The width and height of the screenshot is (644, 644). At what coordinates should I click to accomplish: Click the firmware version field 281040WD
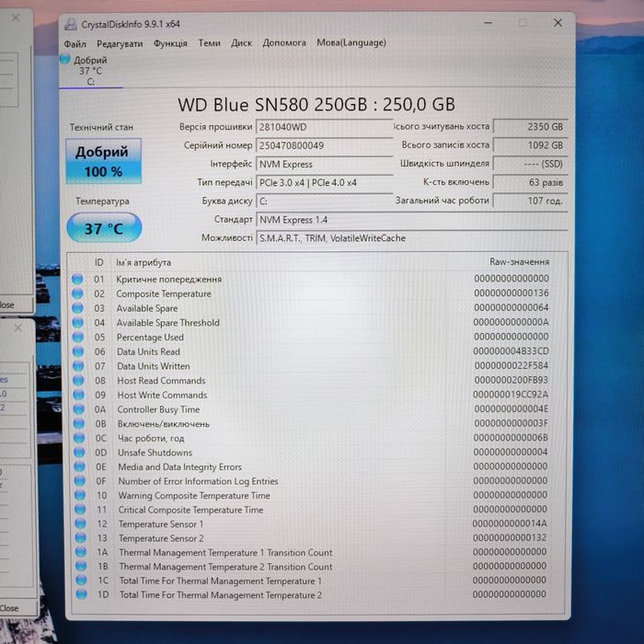point(324,127)
